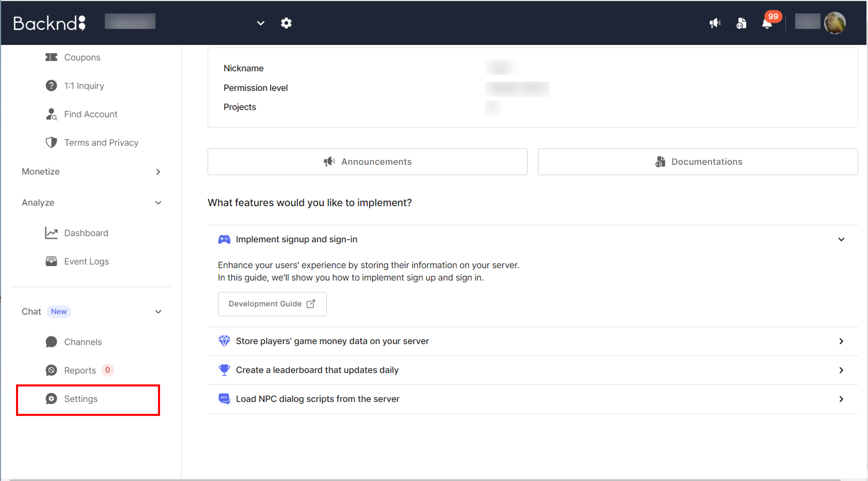
Task: Click the gamepad icon for signup feature
Action: pos(224,239)
